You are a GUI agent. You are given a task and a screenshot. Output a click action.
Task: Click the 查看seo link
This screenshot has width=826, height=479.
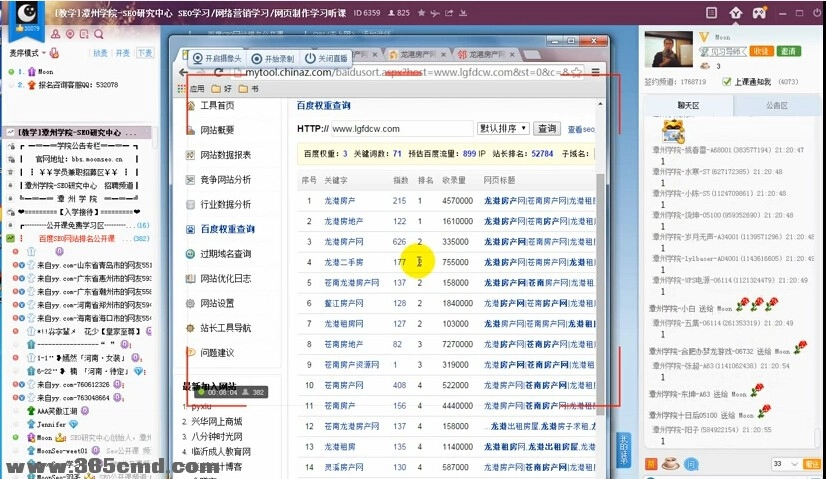[x=581, y=129]
